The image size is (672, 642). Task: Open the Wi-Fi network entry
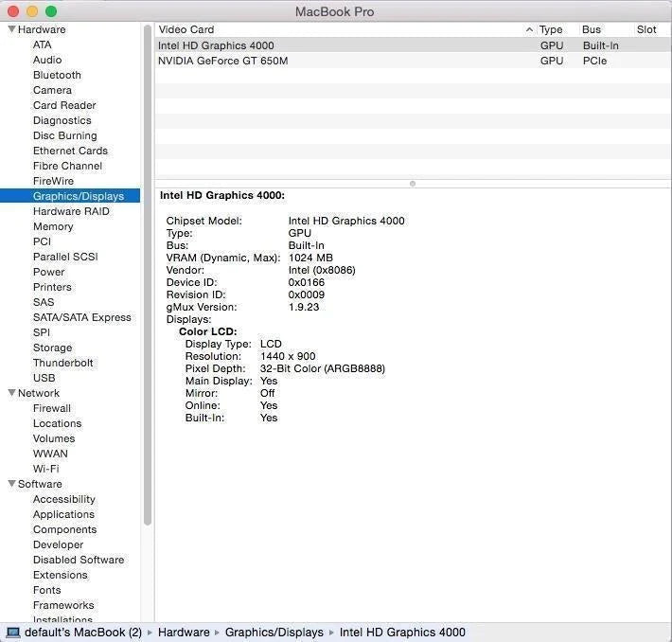point(46,469)
